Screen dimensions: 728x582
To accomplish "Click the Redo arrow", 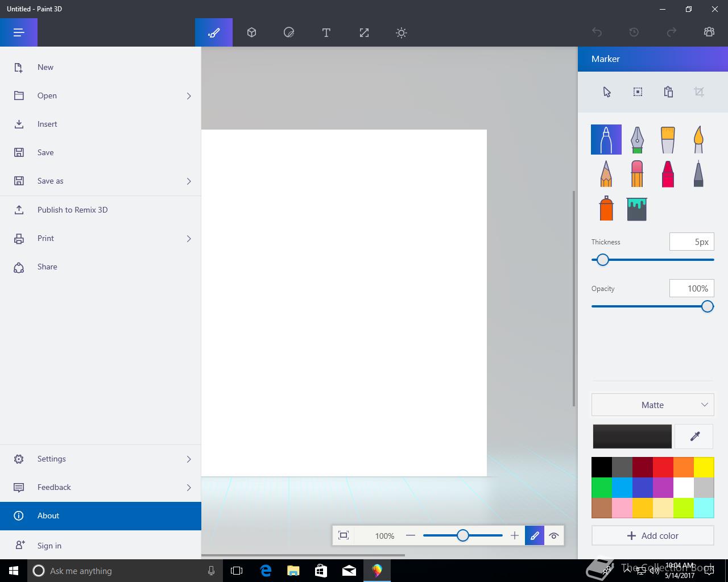I will (x=672, y=32).
